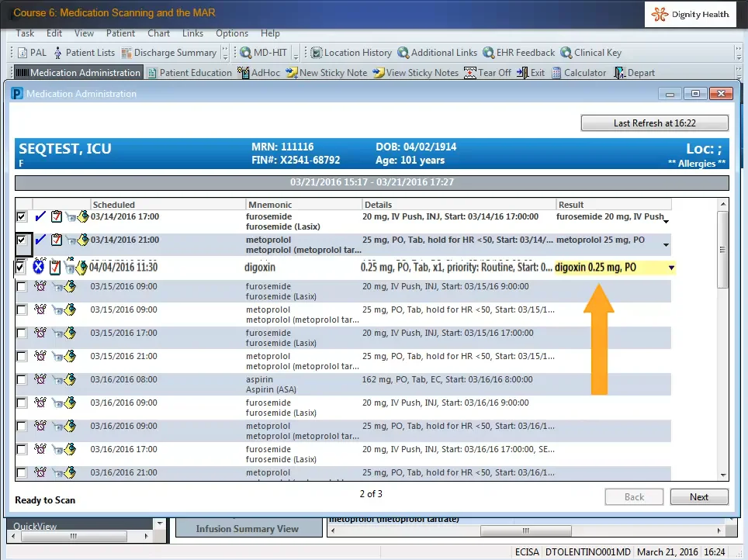Open the Options menu
Viewport: 748px width, 560px height.
232,33
